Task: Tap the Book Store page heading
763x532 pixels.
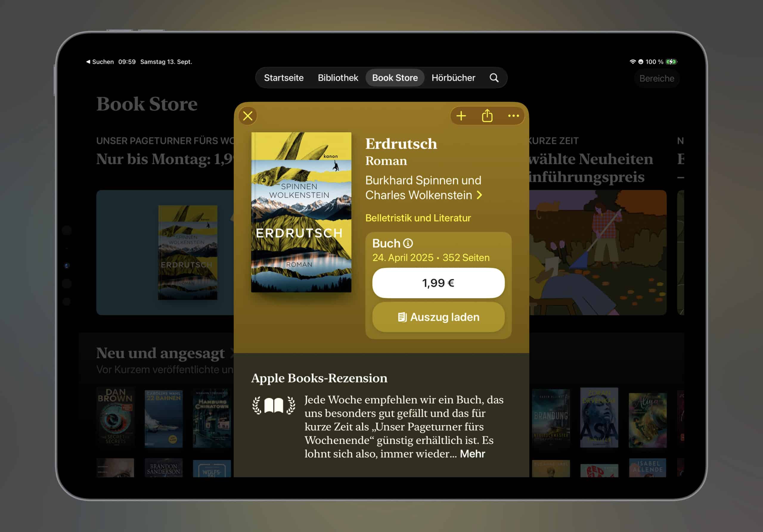Action: coord(147,104)
